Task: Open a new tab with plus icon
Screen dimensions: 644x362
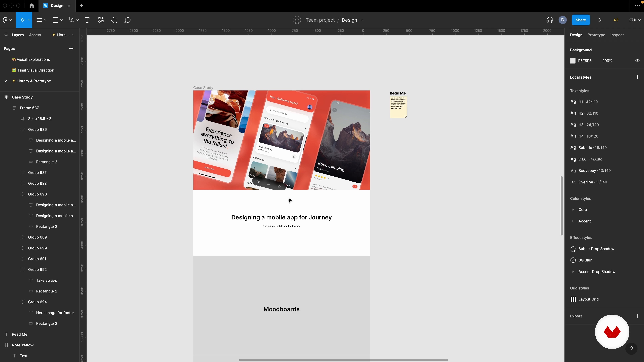Action: click(82, 6)
